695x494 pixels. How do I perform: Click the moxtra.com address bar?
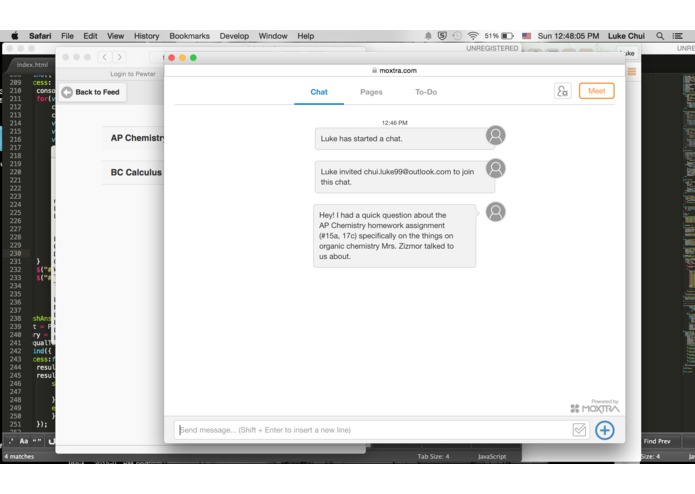[394, 70]
